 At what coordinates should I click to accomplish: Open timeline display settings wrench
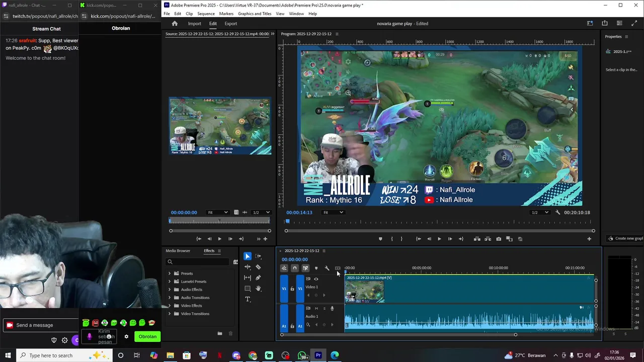pyautogui.click(x=327, y=268)
